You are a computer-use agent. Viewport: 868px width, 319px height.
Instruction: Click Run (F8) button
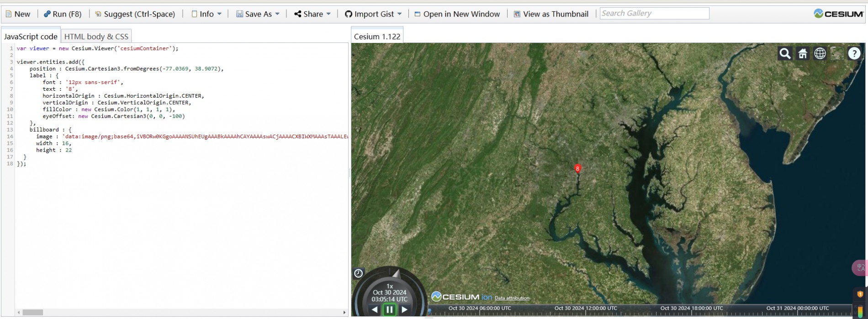coord(63,14)
